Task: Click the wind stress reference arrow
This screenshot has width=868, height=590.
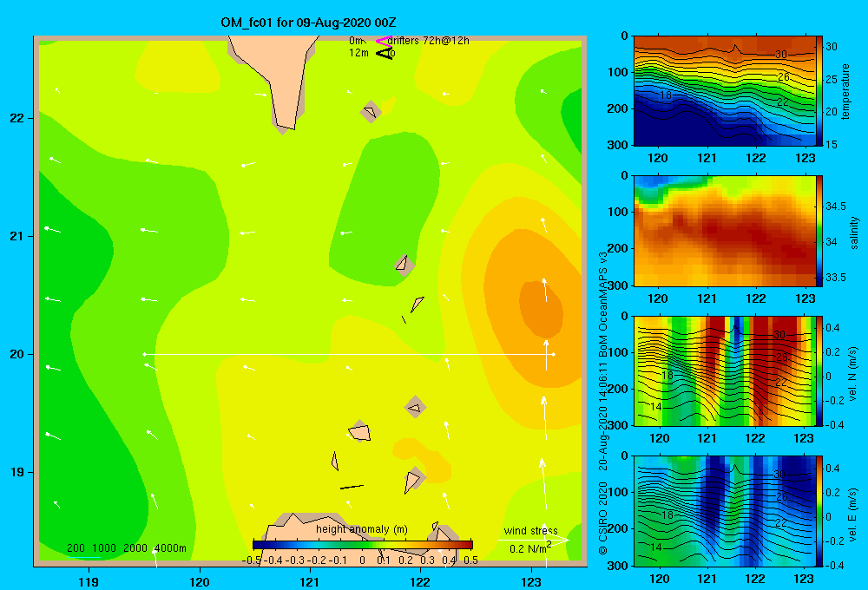Action: [533, 540]
